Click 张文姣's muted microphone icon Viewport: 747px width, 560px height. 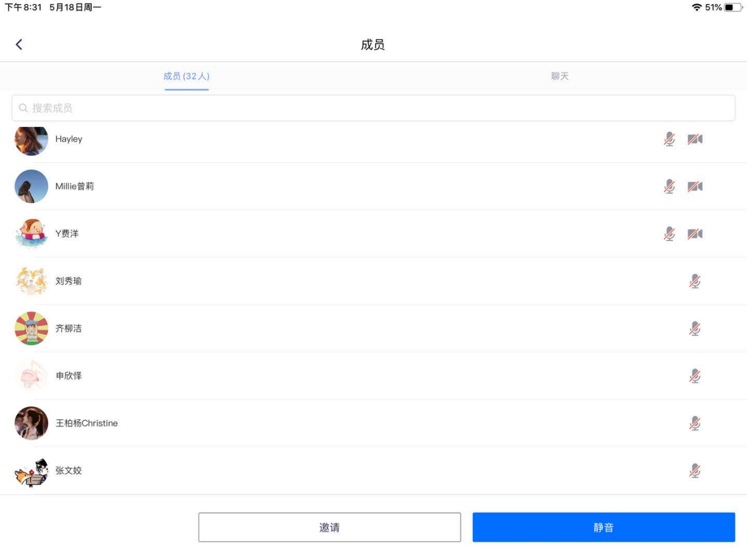(x=695, y=471)
